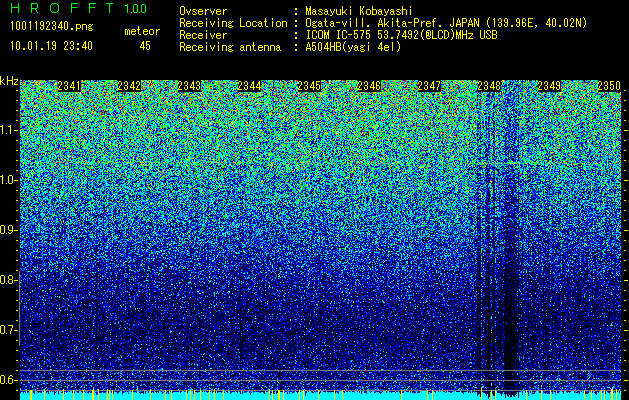The height and width of the screenshot is (400, 629).
Task: Click the 1.1 kHz axis label
Action: click(x=9, y=130)
